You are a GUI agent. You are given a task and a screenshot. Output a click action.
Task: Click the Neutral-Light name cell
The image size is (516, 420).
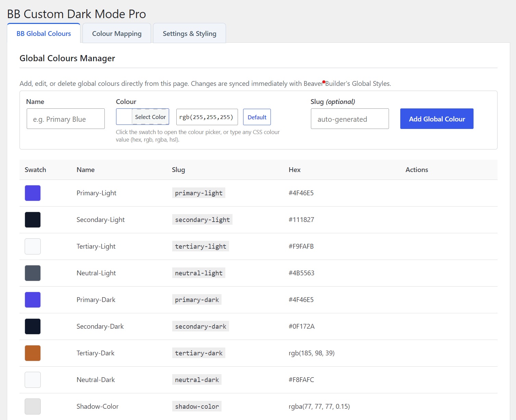tap(96, 273)
